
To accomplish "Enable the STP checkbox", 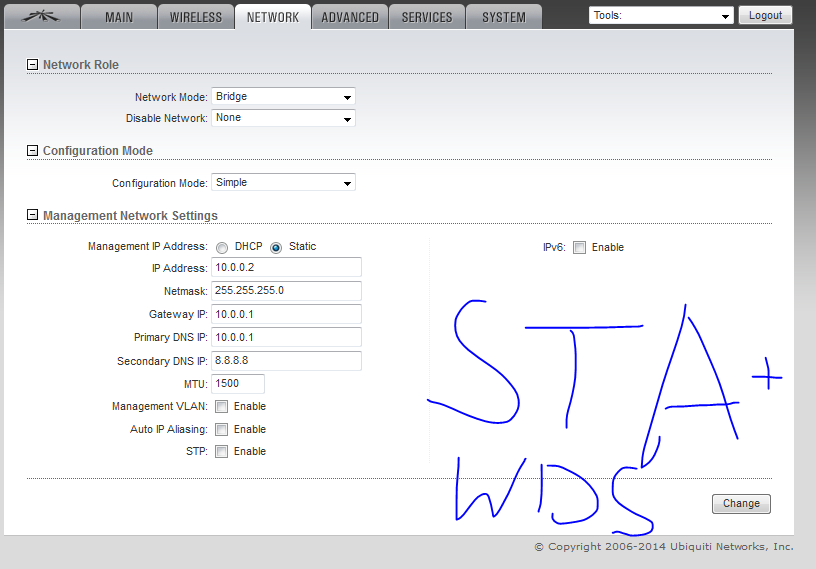I will [x=221, y=452].
